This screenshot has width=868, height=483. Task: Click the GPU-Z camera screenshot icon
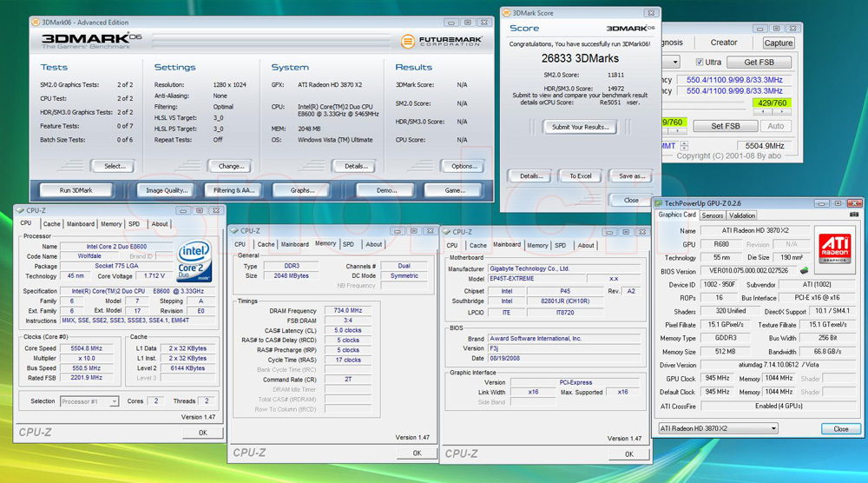click(x=854, y=215)
